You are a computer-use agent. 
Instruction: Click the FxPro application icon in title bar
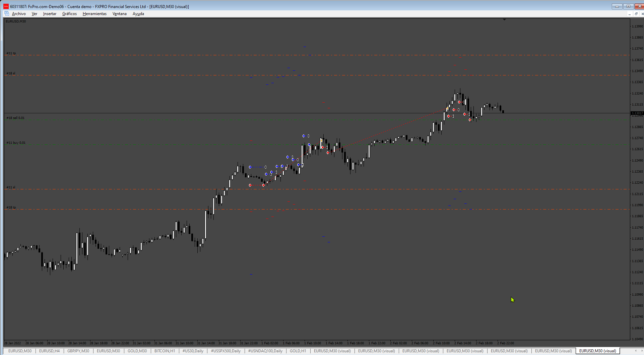(x=6, y=6)
